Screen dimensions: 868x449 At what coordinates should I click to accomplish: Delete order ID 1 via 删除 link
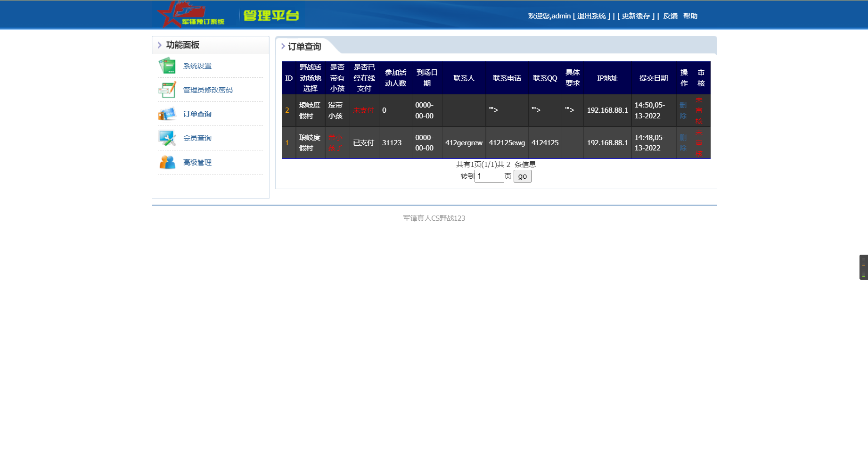point(683,143)
